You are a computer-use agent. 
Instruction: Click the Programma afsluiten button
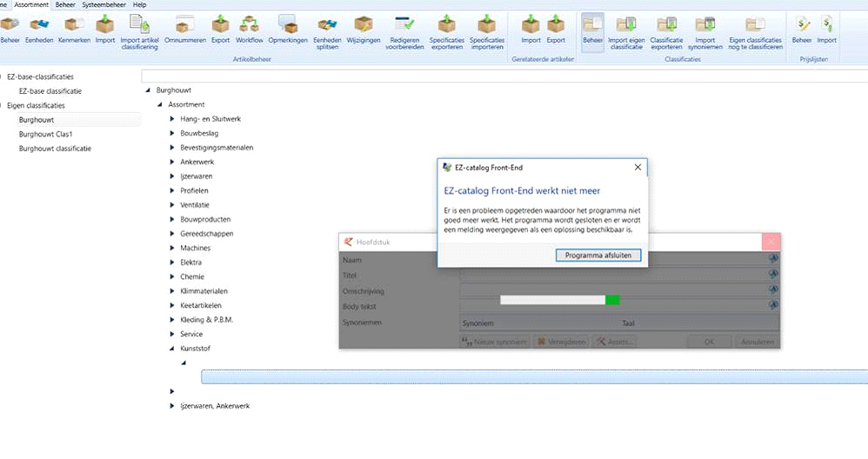(x=598, y=256)
